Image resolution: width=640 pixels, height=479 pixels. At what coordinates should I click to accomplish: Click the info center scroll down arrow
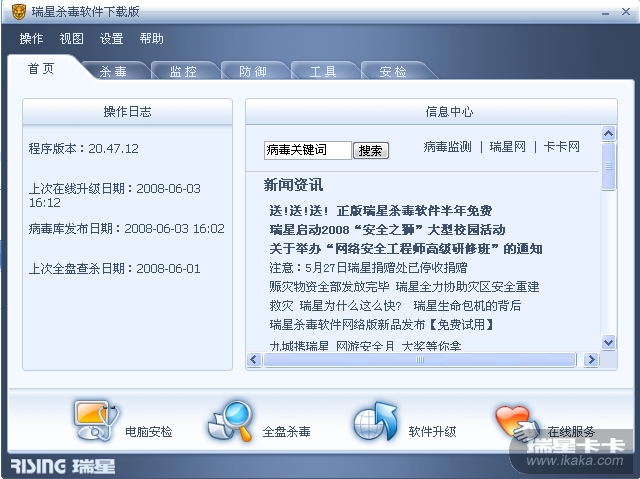608,342
